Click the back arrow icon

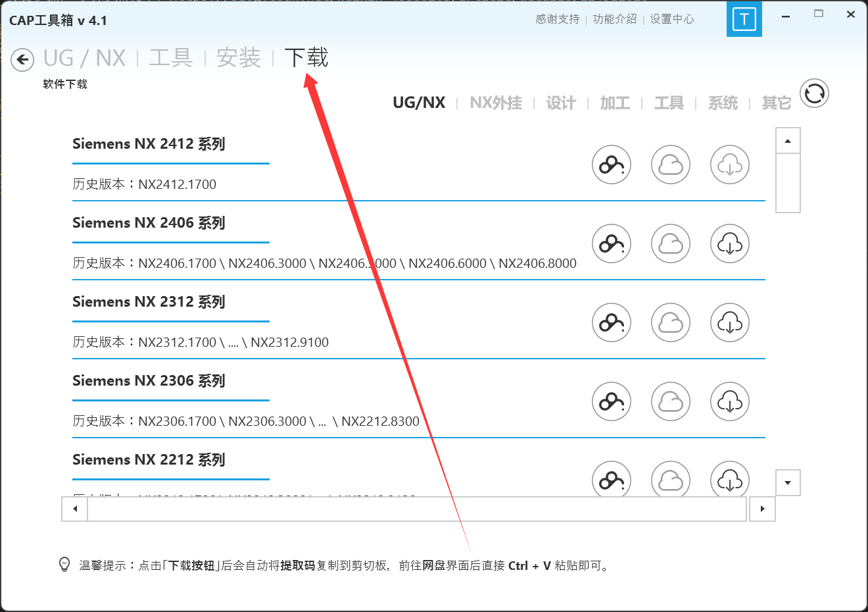(22, 60)
